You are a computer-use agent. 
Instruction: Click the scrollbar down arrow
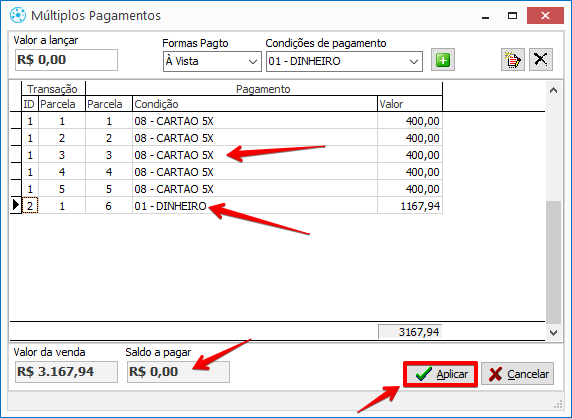553,332
